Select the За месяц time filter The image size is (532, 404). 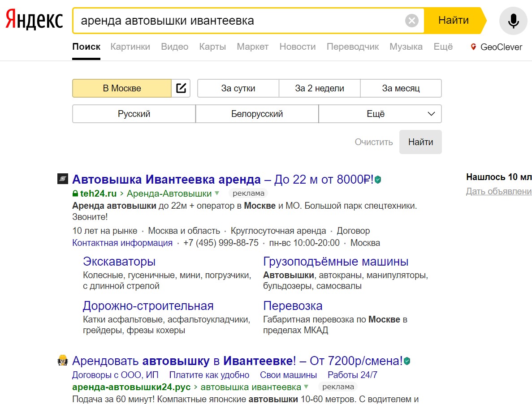401,89
